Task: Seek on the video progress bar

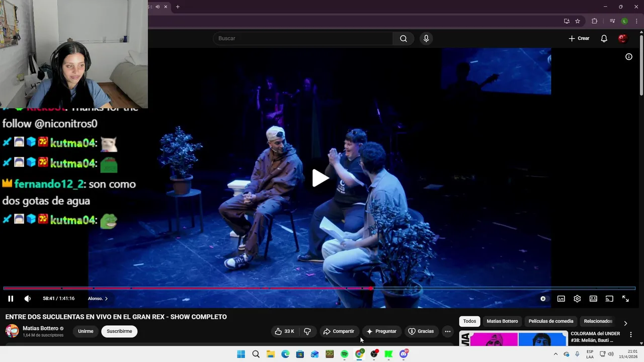Action: pyautogui.click(x=319, y=288)
